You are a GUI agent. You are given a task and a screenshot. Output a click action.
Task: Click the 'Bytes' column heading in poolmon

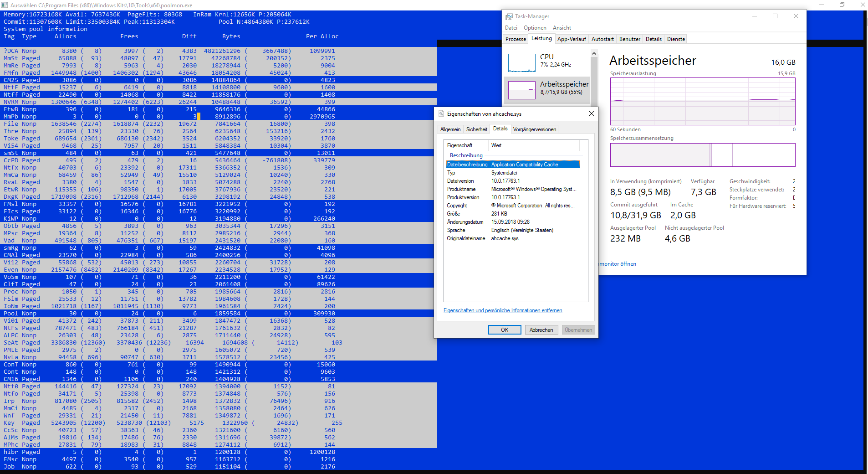[x=231, y=36]
